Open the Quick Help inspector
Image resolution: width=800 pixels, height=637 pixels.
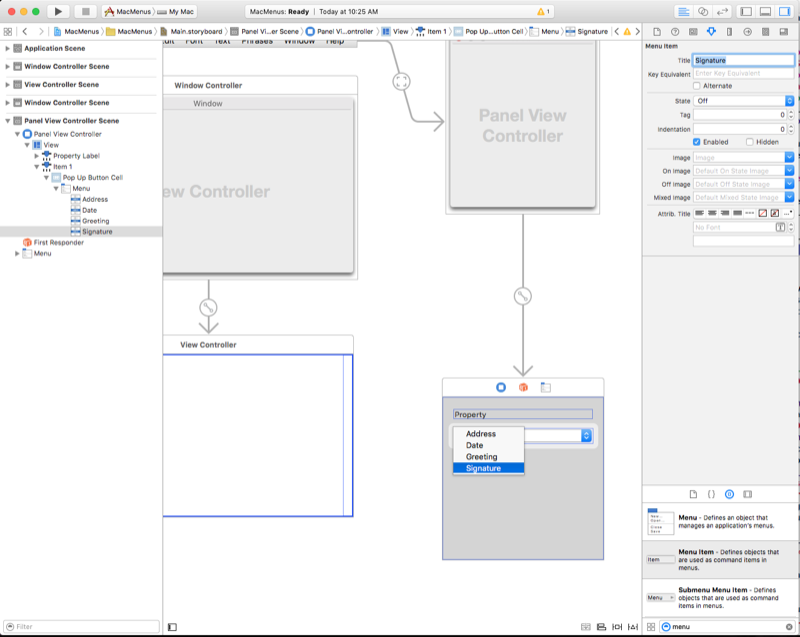click(x=675, y=31)
